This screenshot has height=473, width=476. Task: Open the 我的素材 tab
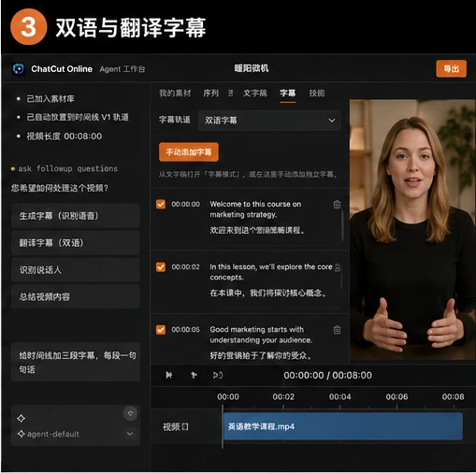(175, 93)
